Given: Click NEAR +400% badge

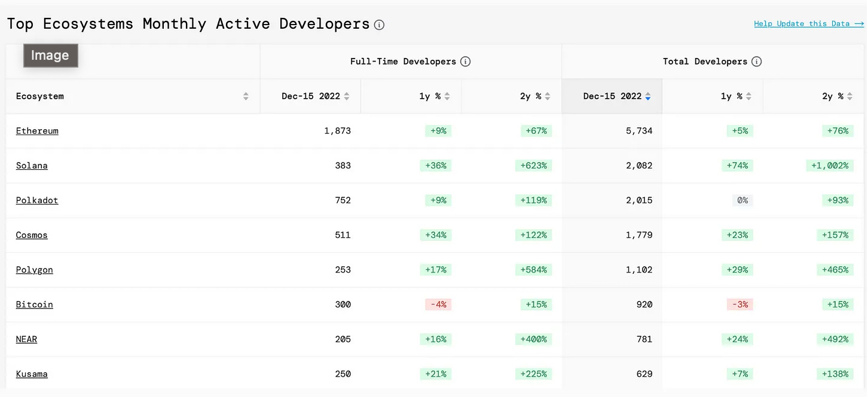Looking at the screenshot, I should click(533, 339).
